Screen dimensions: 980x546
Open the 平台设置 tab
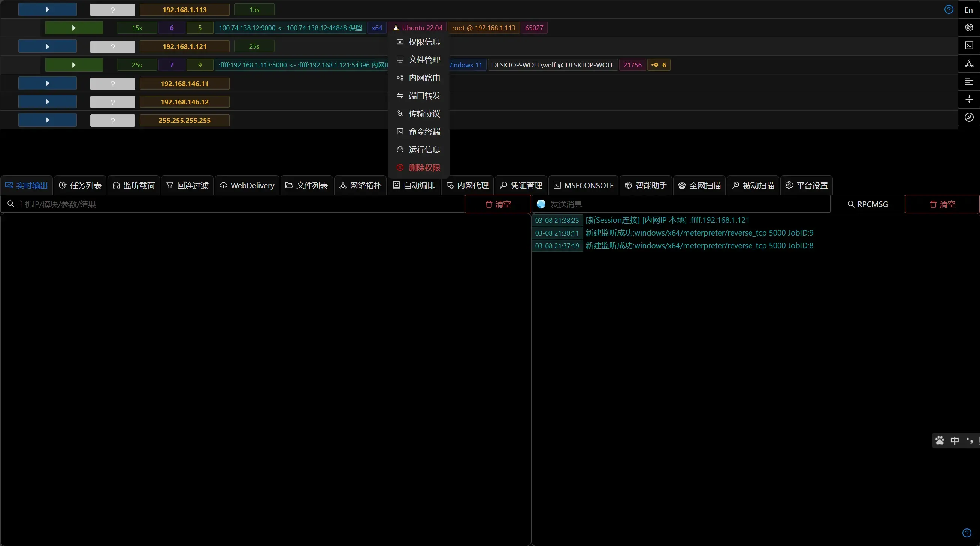(807, 185)
